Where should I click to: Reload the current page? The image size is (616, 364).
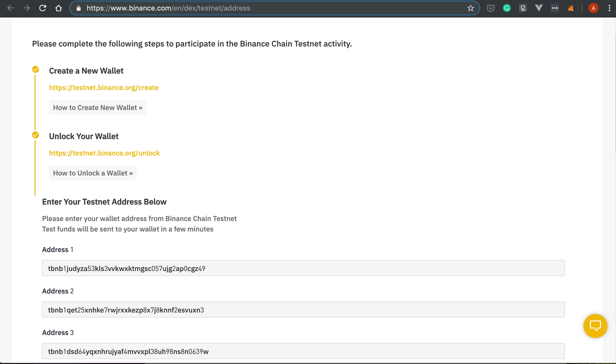click(x=43, y=8)
